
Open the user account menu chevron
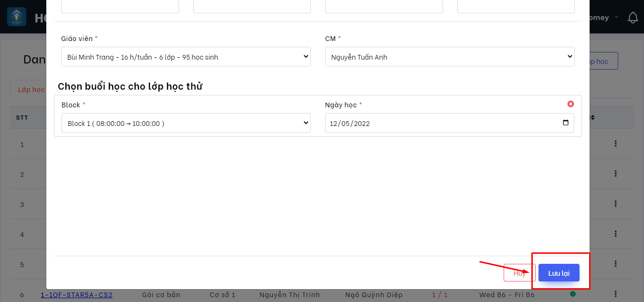[616, 18]
